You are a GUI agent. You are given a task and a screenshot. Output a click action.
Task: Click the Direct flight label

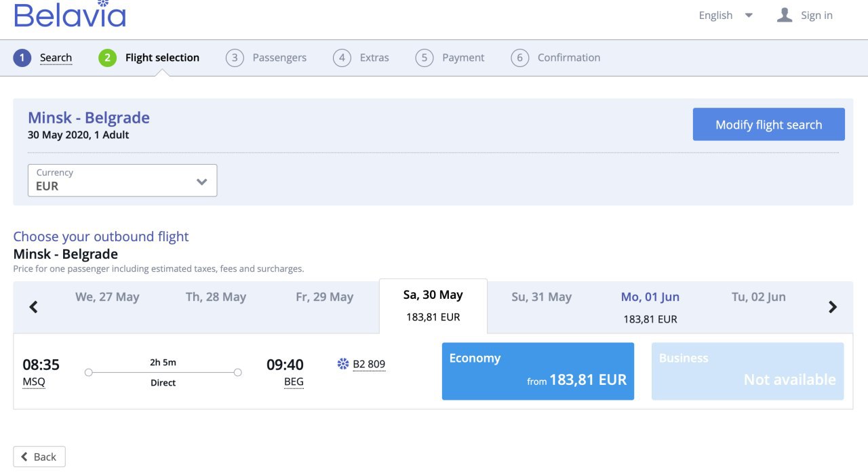tap(163, 383)
